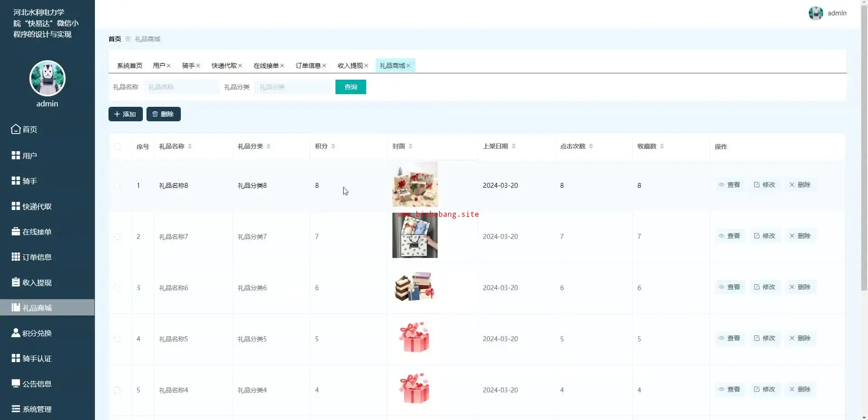This screenshot has height=420, width=868.
Task: Close the 订单信息 tab
Action: point(324,66)
